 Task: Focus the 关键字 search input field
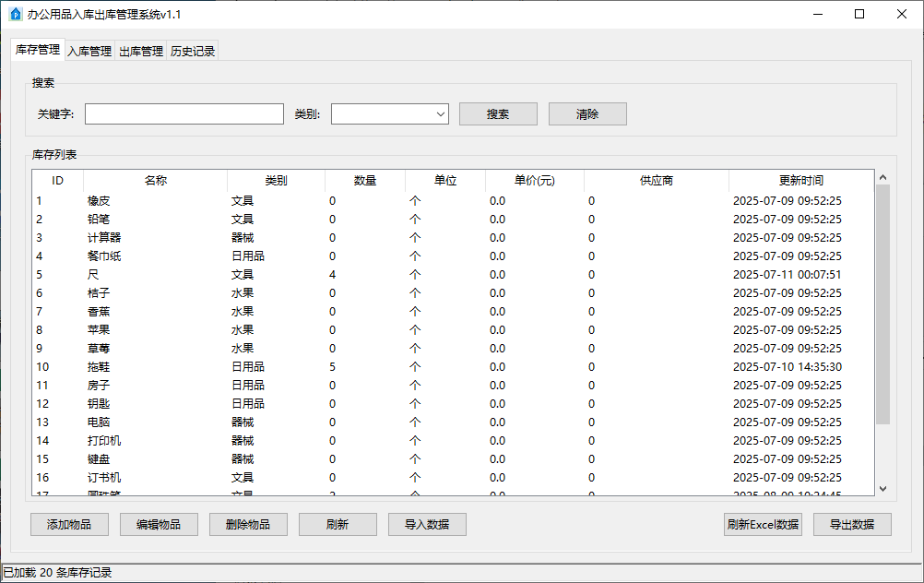point(184,113)
